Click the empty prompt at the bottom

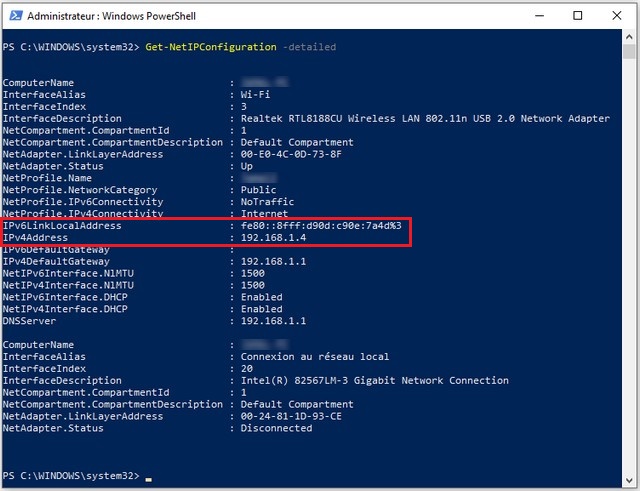149,476
